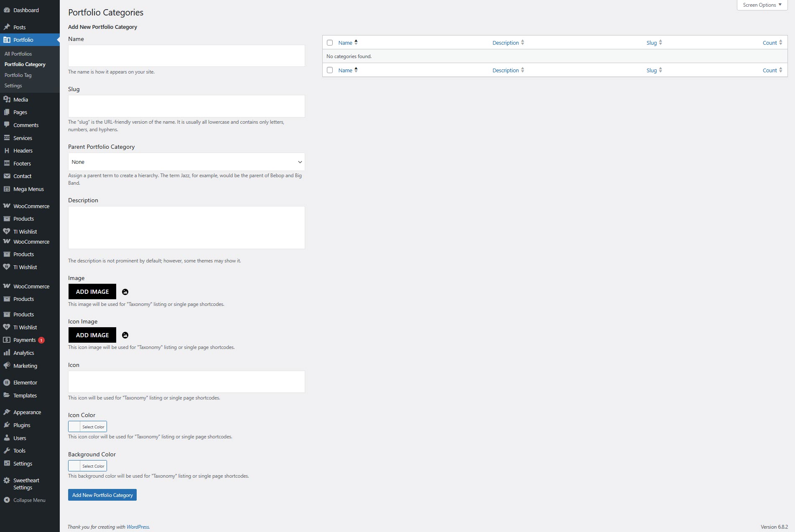Click the Plugins icon in the sidebar
Image resolution: width=795 pixels, height=532 pixels.
tap(7, 425)
